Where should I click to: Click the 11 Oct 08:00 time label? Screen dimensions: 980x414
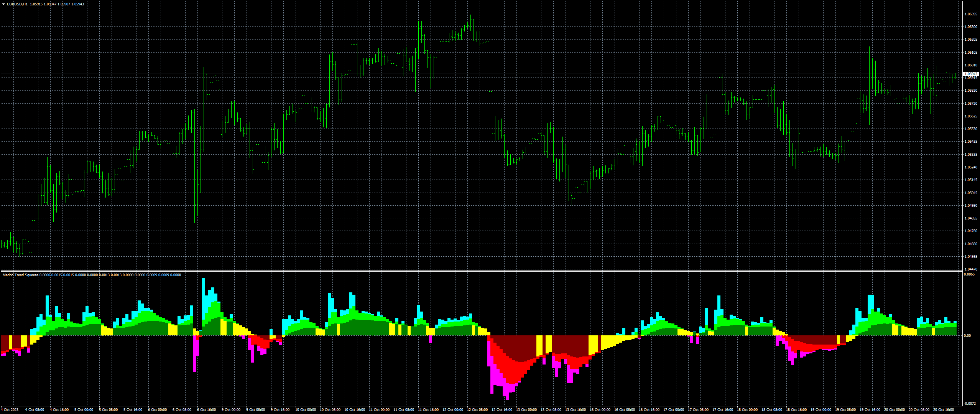(x=404, y=410)
